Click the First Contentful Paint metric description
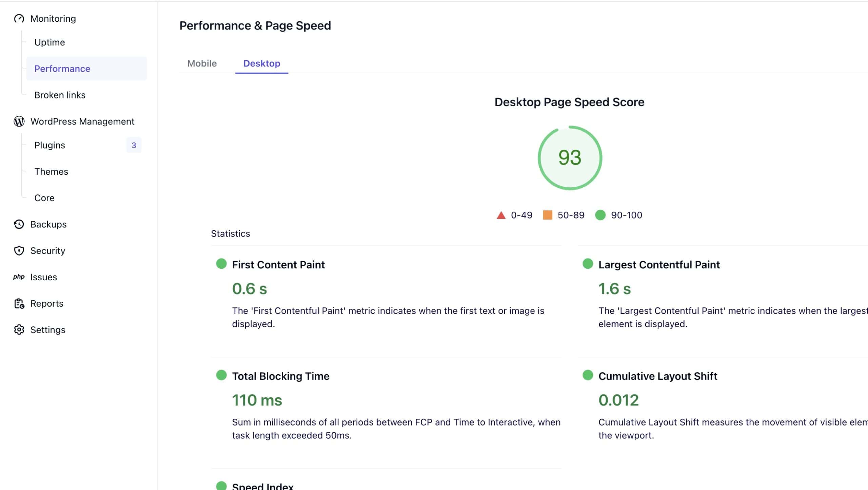 [388, 317]
